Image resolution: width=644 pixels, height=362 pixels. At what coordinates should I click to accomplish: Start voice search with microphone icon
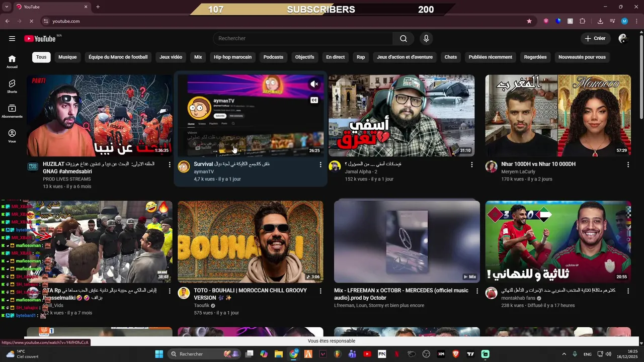[x=426, y=39]
